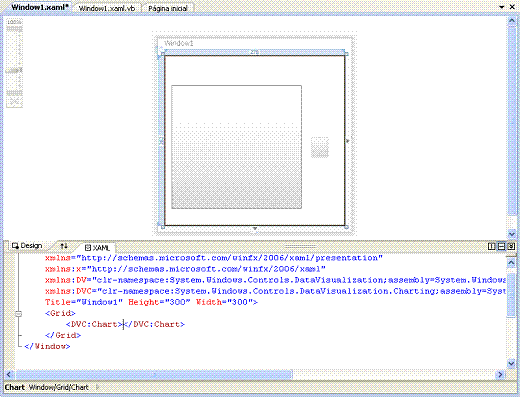The image size is (520, 397).
Task: Click the Window/Grid/Chart path breadcrumb
Action: (59, 387)
